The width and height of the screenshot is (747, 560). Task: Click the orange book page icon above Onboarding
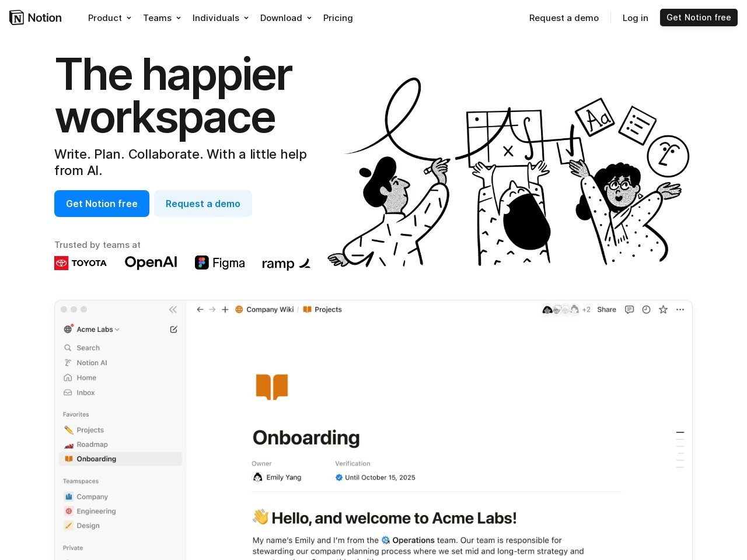[271, 386]
